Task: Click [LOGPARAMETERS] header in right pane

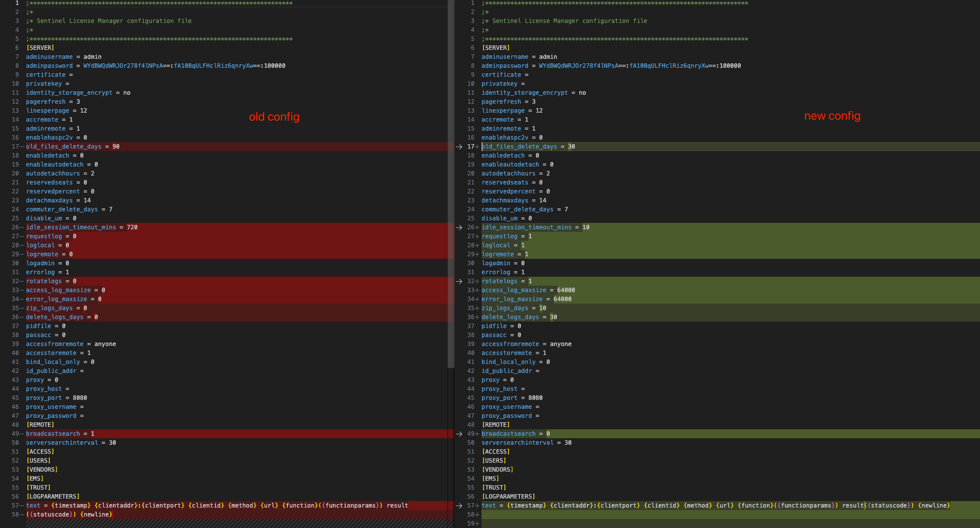Action: [x=508, y=497]
